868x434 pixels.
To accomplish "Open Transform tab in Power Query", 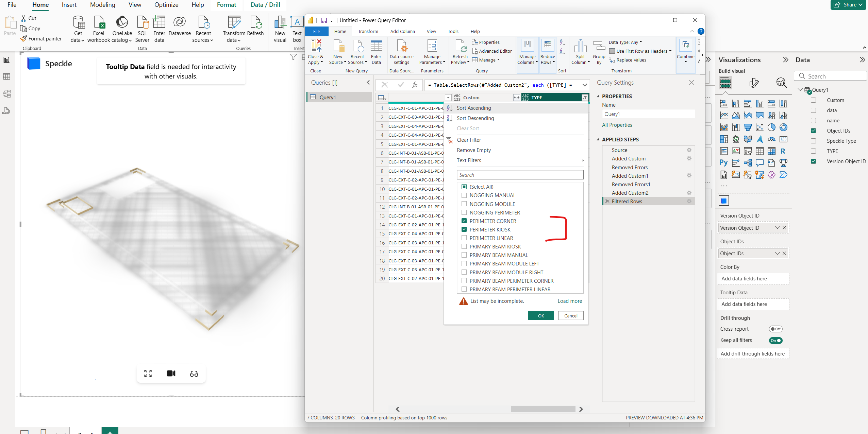I will coord(368,31).
